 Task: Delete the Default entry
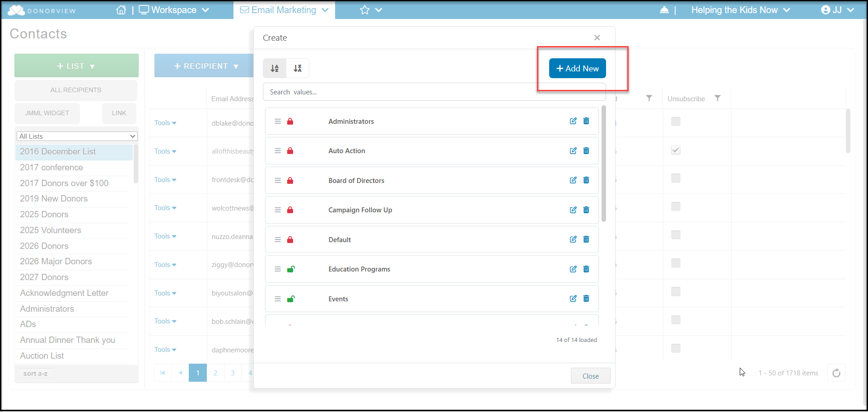click(586, 239)
